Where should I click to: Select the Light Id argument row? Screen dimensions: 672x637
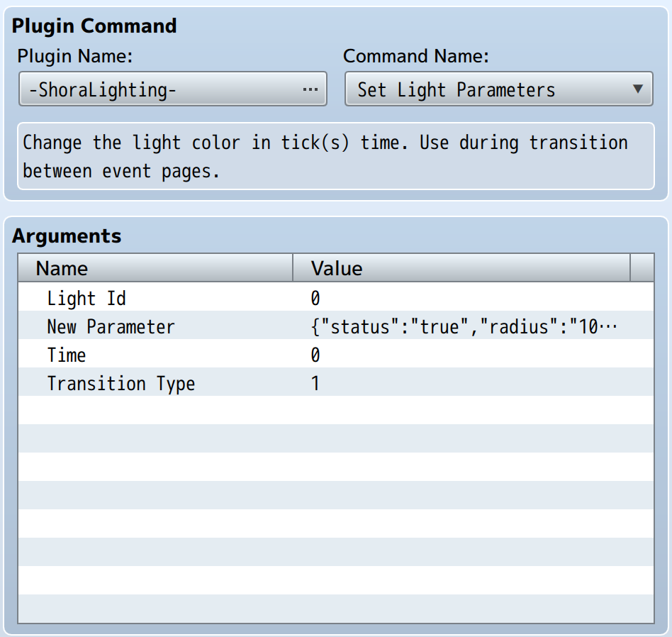(x=336, y=297)
